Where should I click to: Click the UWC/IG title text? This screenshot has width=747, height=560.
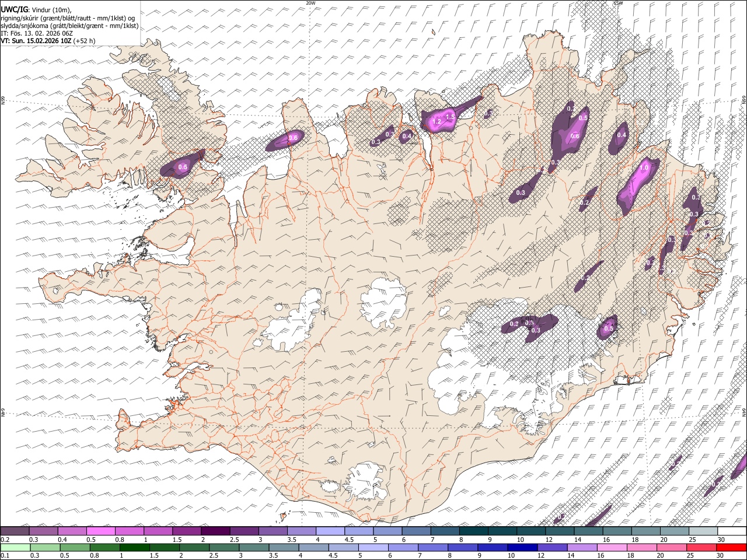coord(14,9)
